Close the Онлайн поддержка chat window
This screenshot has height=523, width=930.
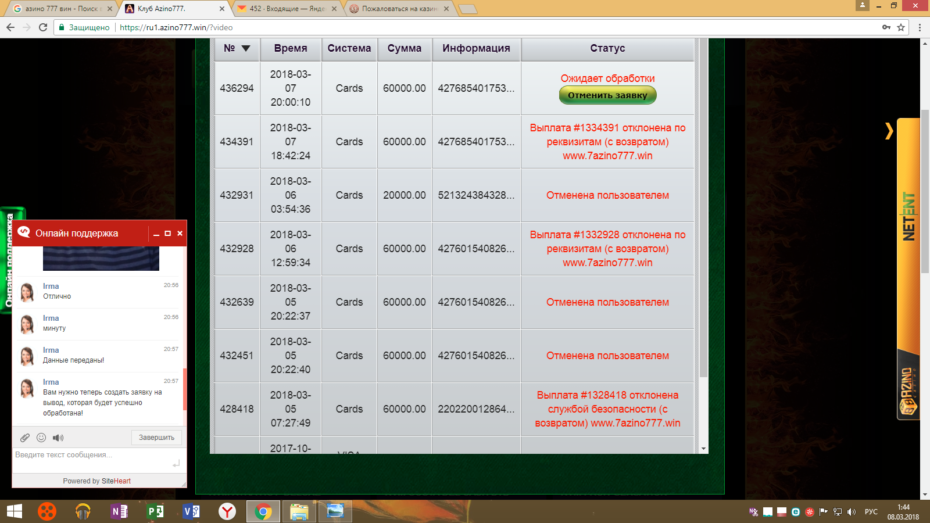180,234
